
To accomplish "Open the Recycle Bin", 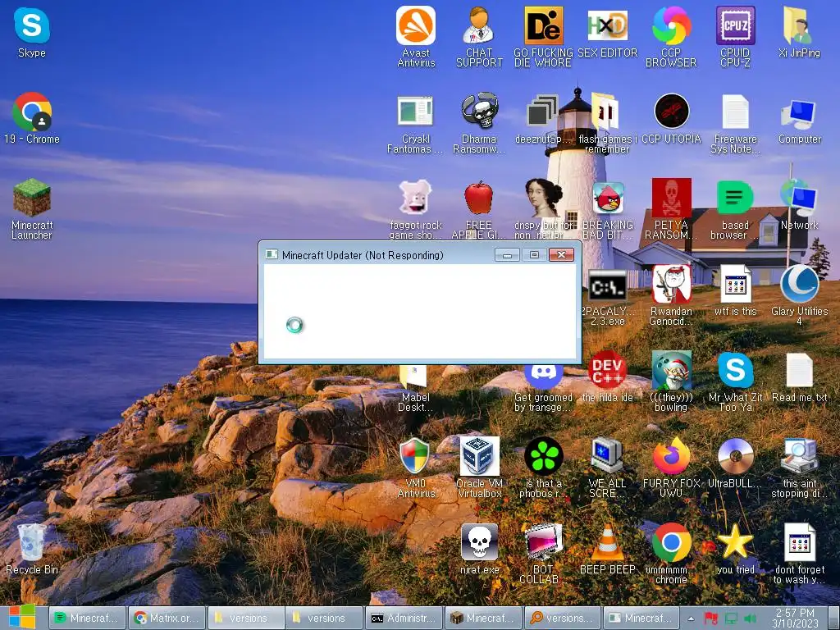I will click(32, 549).
